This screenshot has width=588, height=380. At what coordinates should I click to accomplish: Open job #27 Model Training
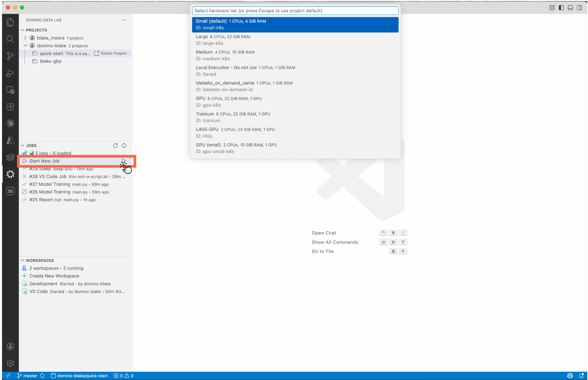point(75,184)
